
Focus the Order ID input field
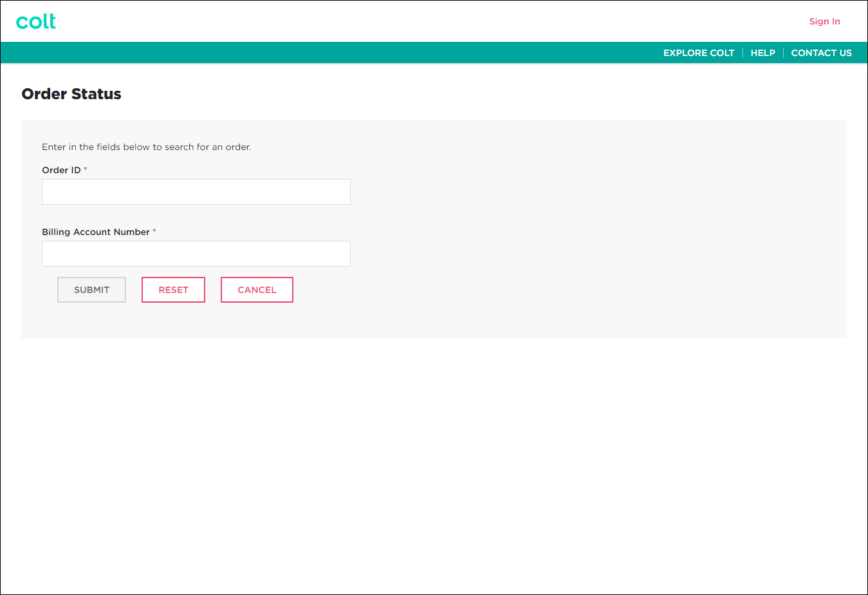(x=196, y=192)
